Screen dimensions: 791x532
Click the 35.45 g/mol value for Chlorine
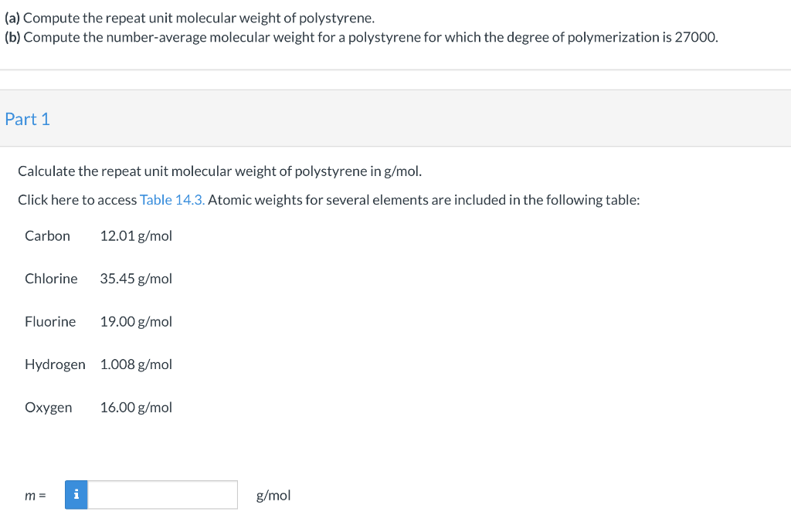tap(136, 279)
